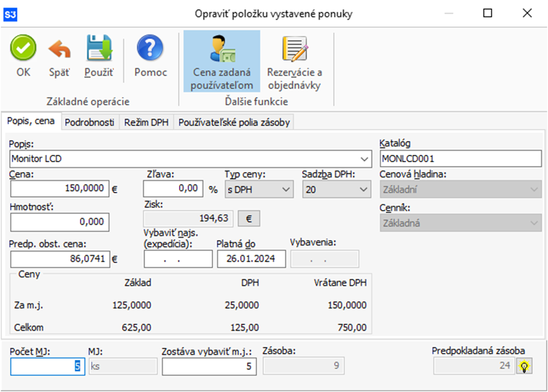Image resolution: width=548 pixels, height=392 pixels.
Task: Click the lightbulb icon beside Predpokladaná zásoba
Action: click(524, 366)
